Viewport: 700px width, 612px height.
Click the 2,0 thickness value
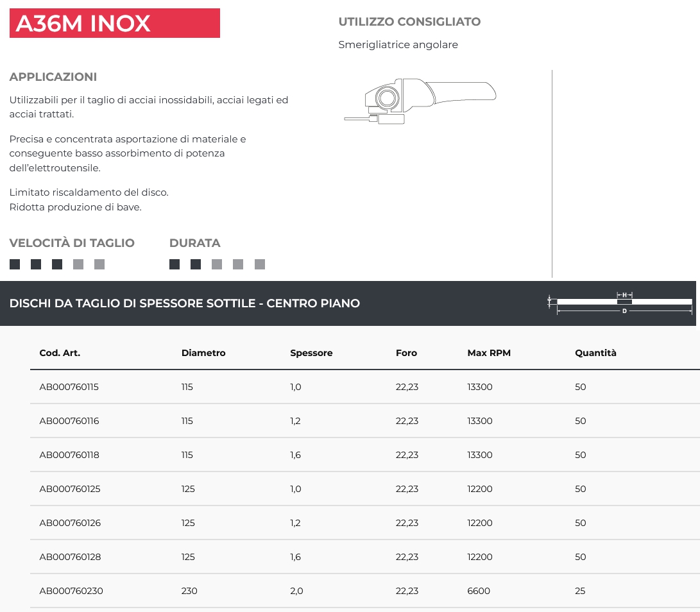(296, 591)
